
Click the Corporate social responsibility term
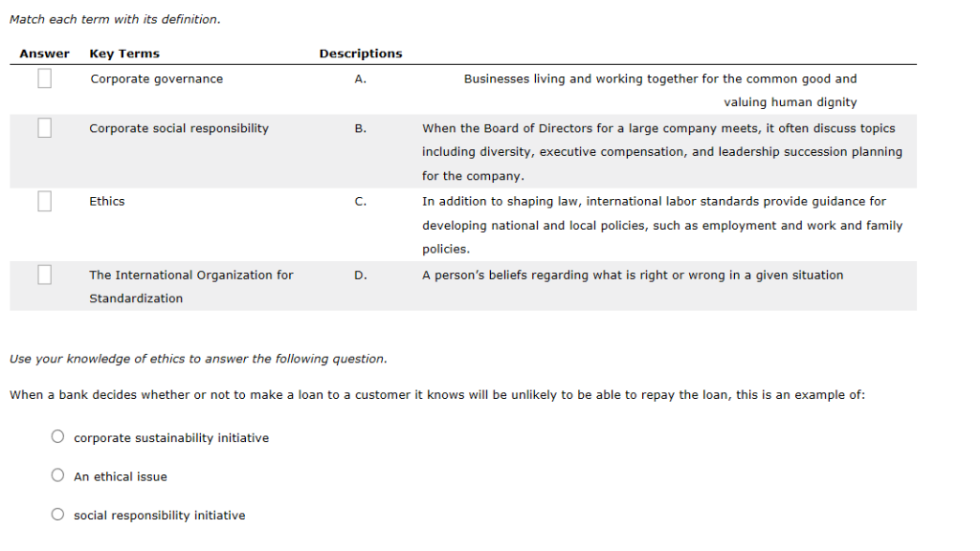(178, 127)
